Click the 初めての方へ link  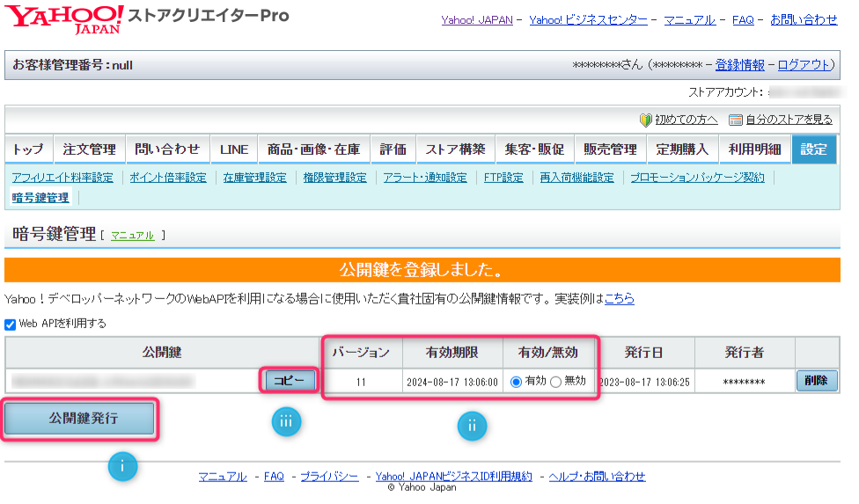tap(686, 120)
